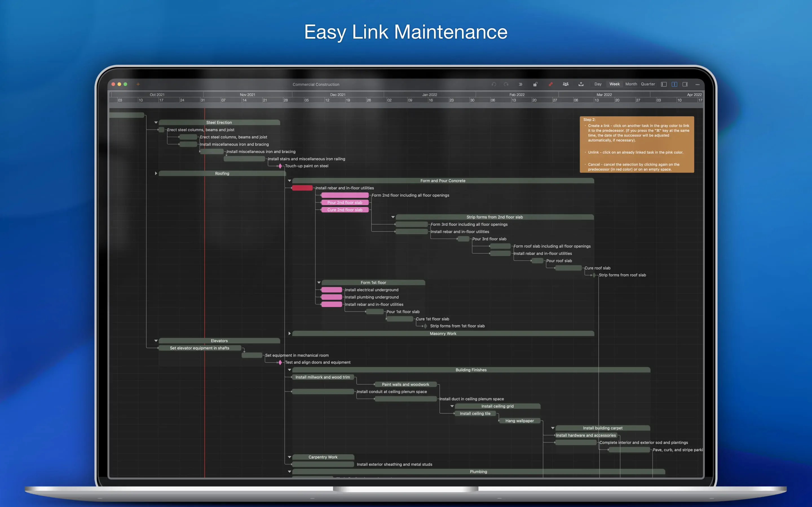The width and height of the screenshot is (812, 507).
Task: Collapse the Steel Erection group
Action: coord(156,123)
